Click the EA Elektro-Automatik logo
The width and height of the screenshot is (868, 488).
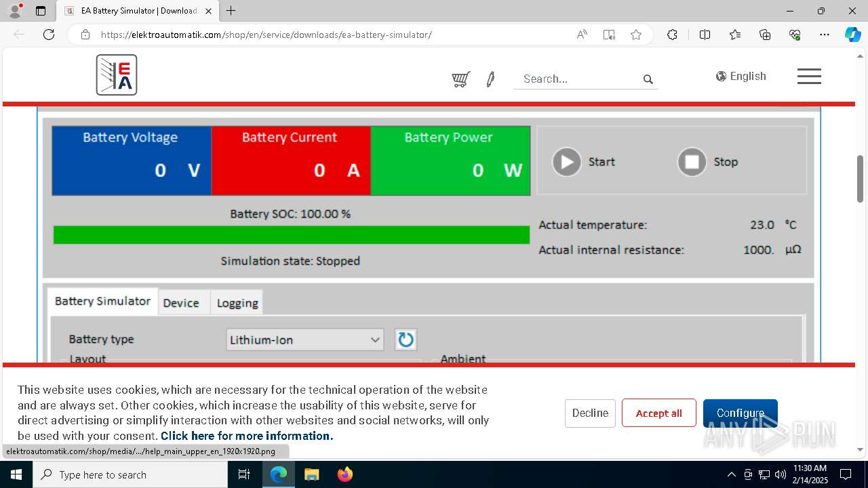(117, 75)
